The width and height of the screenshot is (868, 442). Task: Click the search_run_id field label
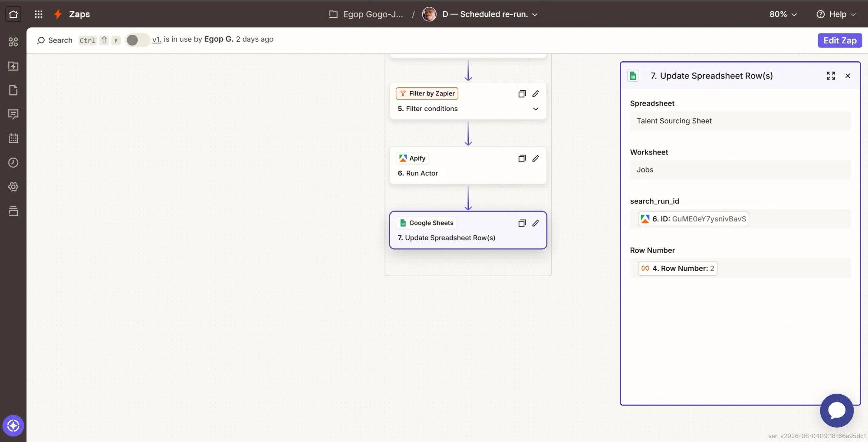pyautogui.click(x=654, y=201)
